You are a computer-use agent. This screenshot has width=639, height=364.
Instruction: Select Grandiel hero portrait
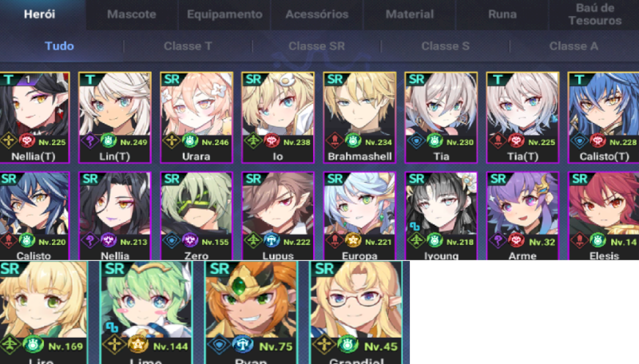356,313
